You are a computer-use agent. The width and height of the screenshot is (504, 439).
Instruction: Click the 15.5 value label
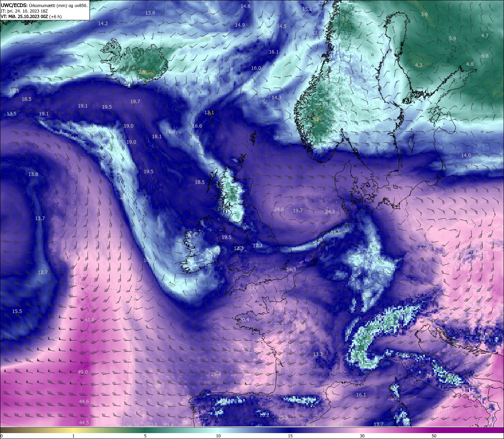[x=17, y=311]
